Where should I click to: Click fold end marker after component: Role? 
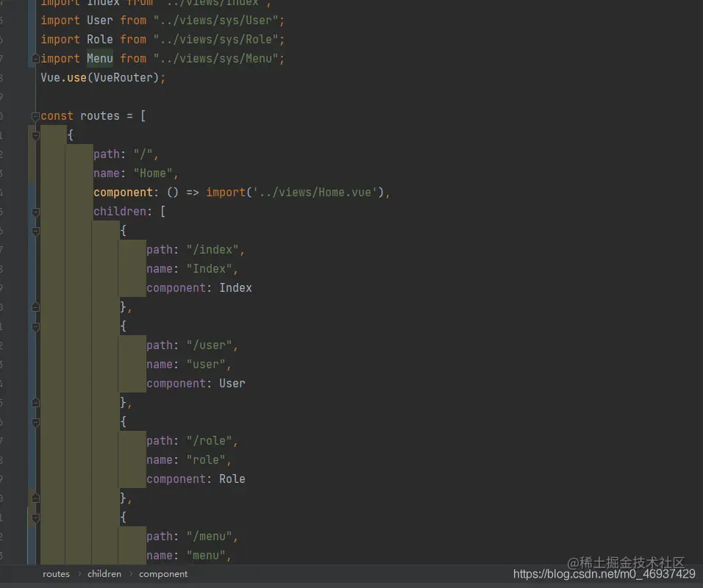[35, 498]
